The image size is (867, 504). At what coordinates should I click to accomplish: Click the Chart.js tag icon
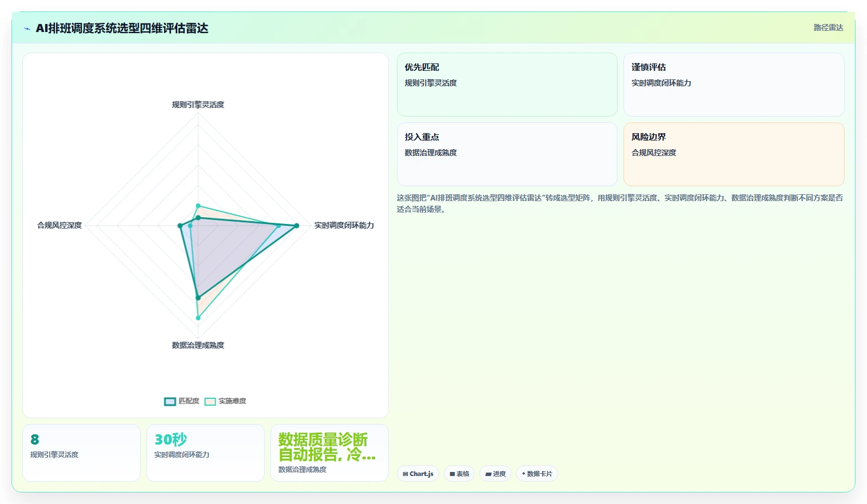405,474
